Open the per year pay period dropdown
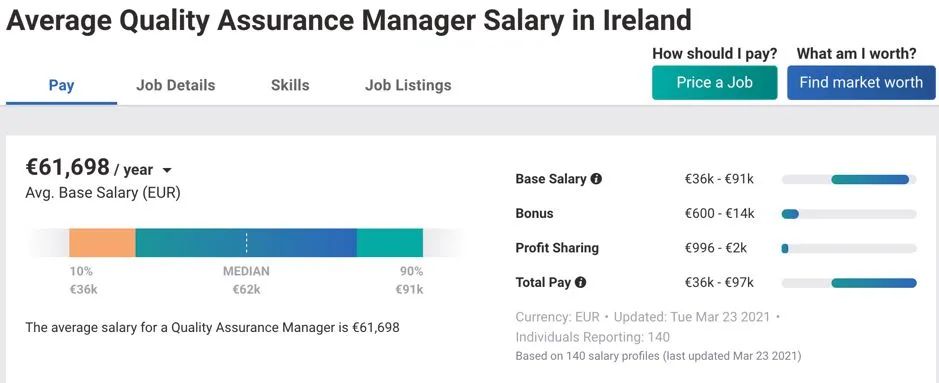 pos(167,171)
